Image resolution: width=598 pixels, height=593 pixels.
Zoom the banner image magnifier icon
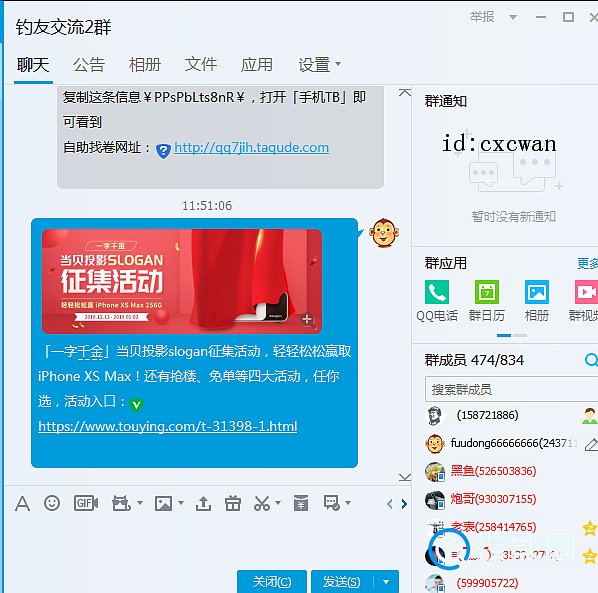[308, 320]
